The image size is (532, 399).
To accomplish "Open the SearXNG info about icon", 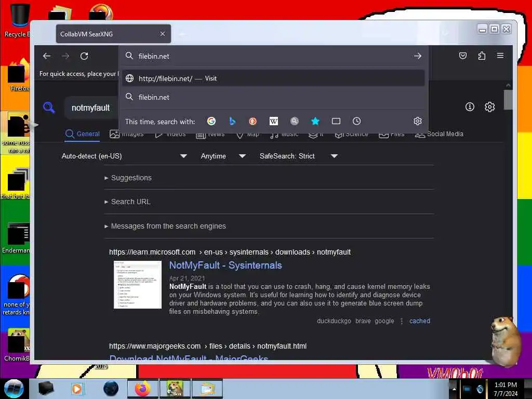I will tap(470, 107).
